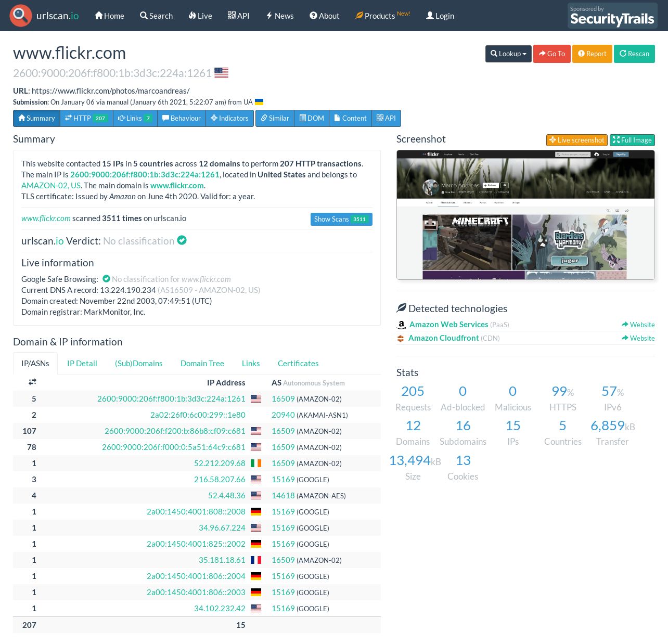Select the Summary tab
The width and height of the screenshot is (668, 644).
36,118
